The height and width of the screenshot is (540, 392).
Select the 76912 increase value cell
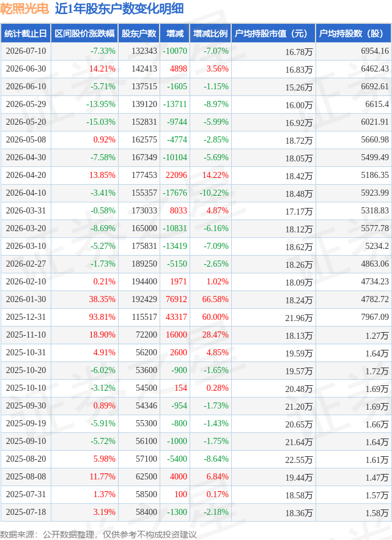click(175, 299)
